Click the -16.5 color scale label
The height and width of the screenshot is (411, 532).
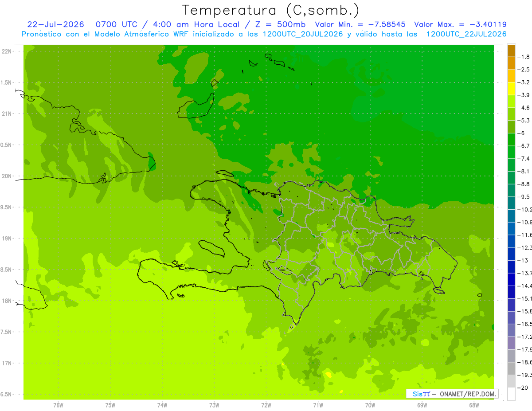[525, 324]
